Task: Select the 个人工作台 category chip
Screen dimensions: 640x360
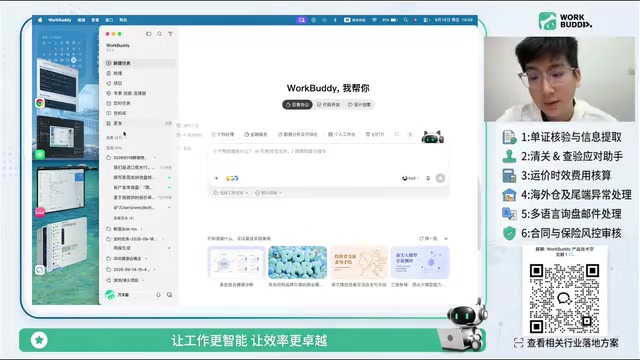Action: (x=342, y=134)
